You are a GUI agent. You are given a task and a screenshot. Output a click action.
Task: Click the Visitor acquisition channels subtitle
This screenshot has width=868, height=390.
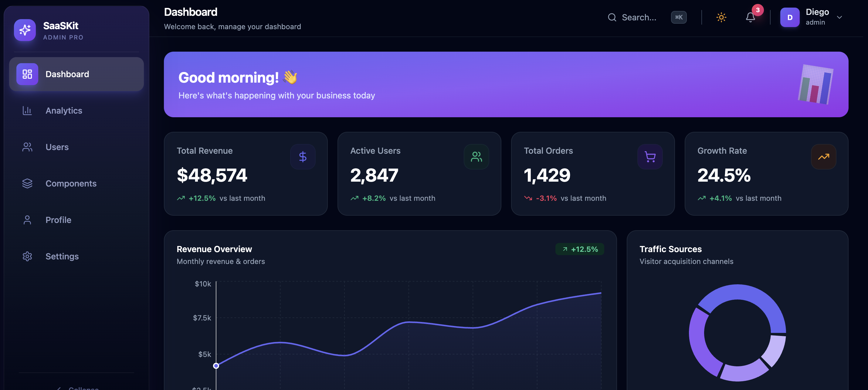686,262
